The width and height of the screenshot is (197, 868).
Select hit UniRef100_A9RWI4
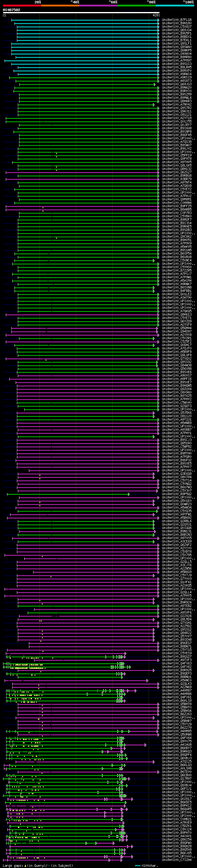click(176, 74)
